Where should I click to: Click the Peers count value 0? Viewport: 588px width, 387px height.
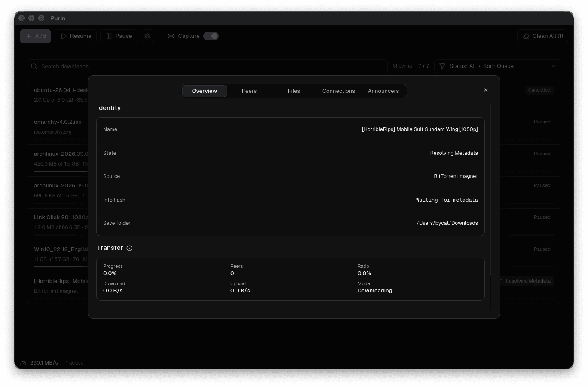coord(232,273)
